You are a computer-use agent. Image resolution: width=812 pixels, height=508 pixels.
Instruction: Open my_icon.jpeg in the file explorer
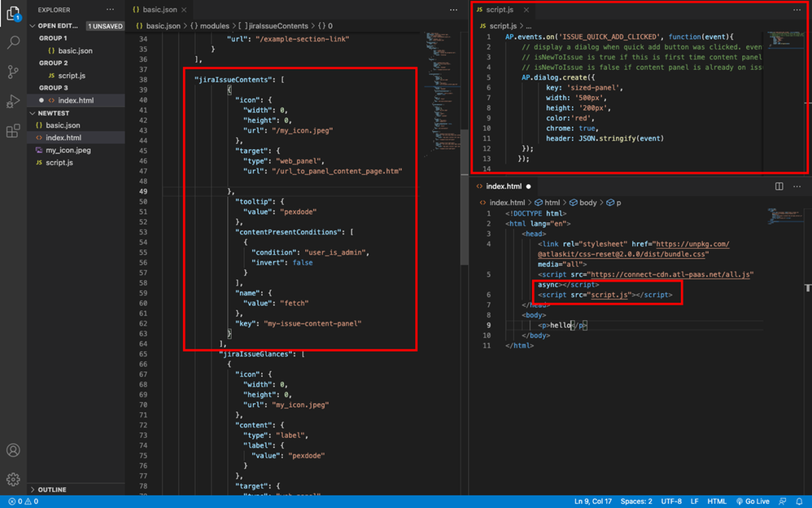tap(67, 151)
